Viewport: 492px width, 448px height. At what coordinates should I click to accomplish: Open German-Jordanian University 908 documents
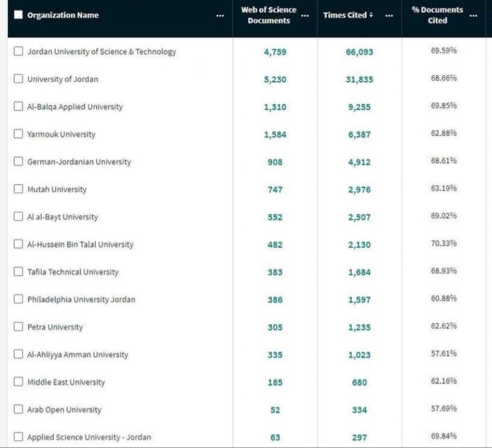tap(275, 162)
